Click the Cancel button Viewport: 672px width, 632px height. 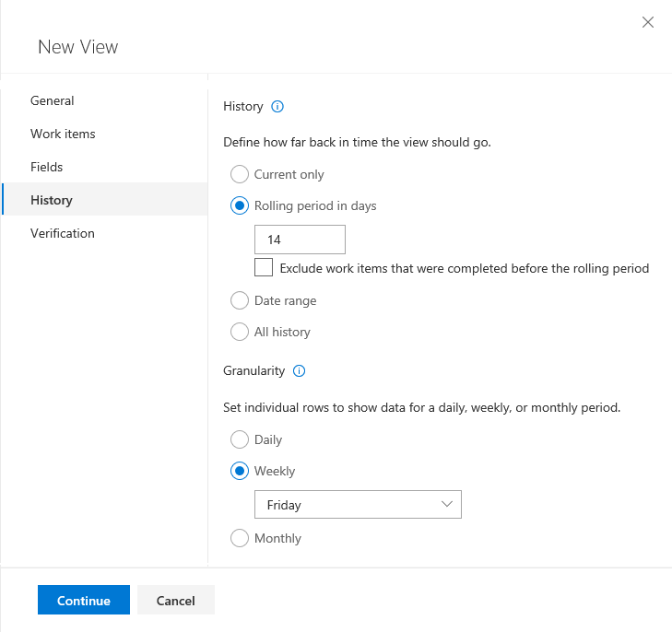click(176, 601)
